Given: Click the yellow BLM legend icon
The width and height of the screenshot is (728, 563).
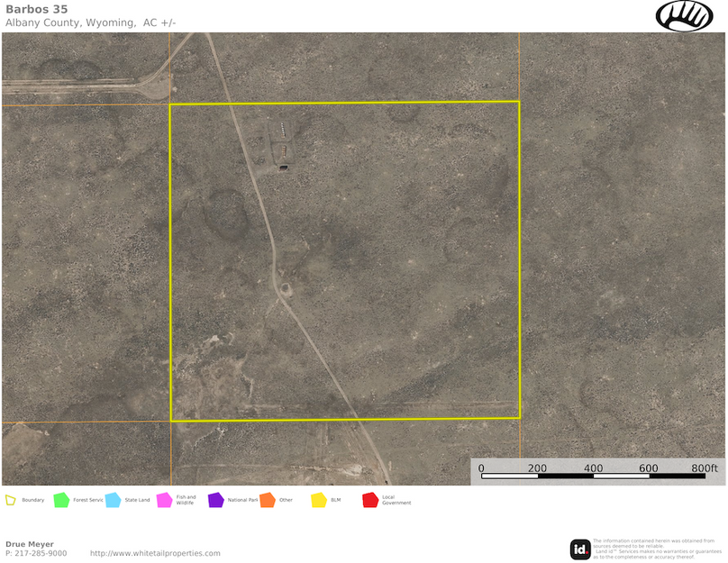Looking at the screenshot, I should (x=318, y=500).
